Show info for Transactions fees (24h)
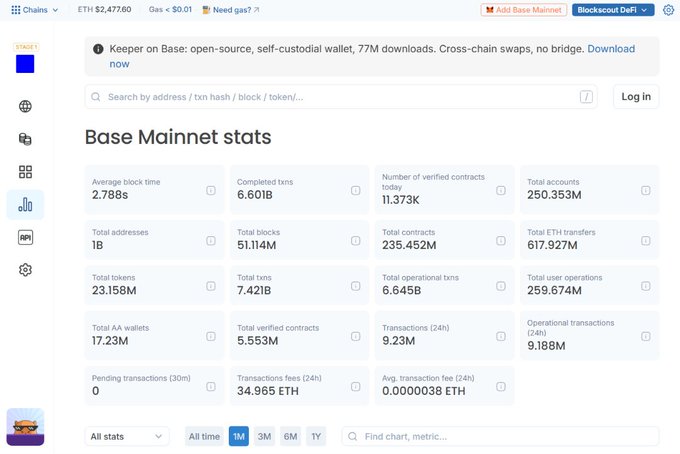 (x=356, y=386)
